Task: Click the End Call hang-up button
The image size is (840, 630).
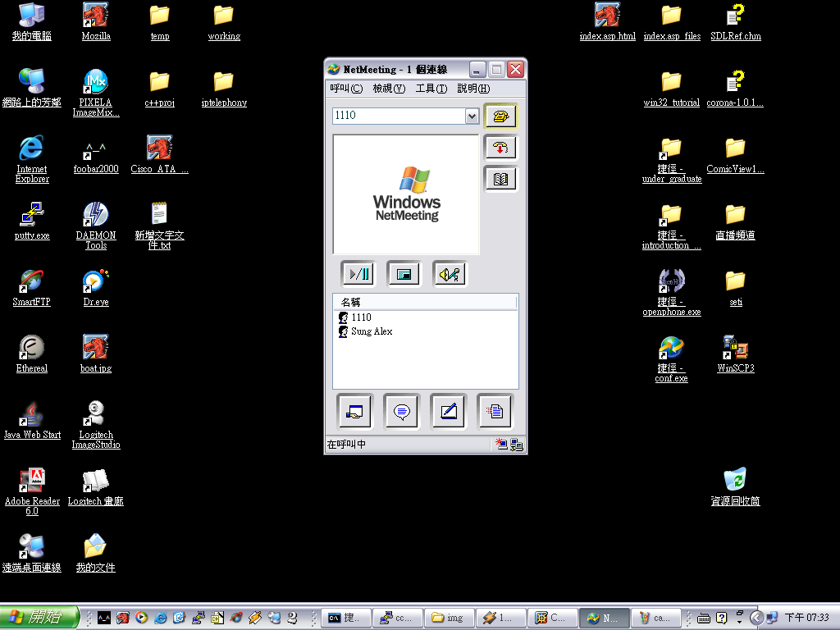Action: coord(501,148)
